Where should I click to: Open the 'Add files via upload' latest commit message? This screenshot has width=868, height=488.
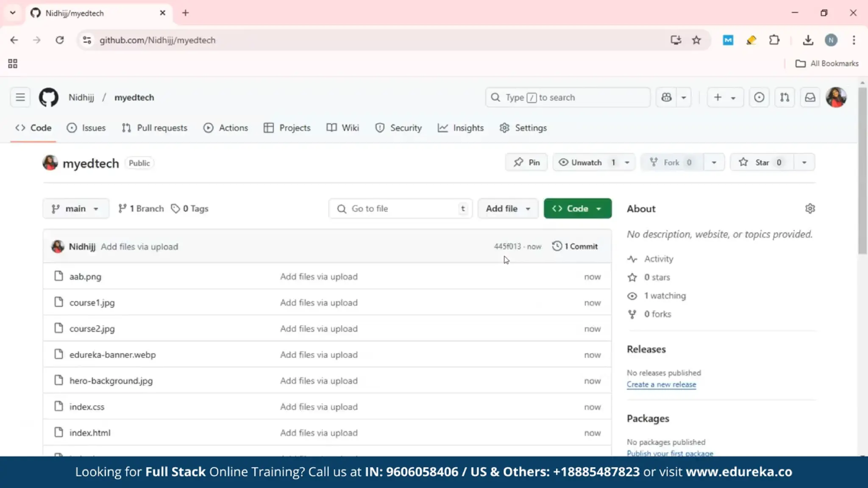[139, 247]
